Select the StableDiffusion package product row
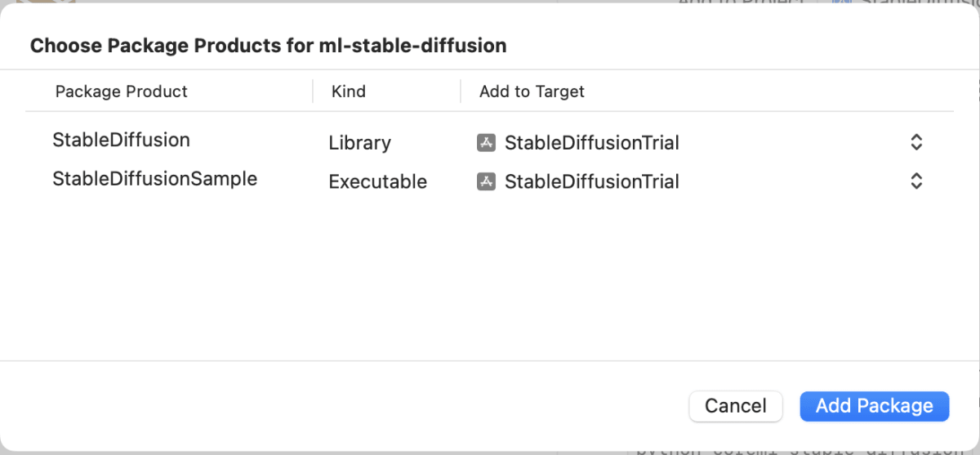980x455 pixels. point(490,142)
